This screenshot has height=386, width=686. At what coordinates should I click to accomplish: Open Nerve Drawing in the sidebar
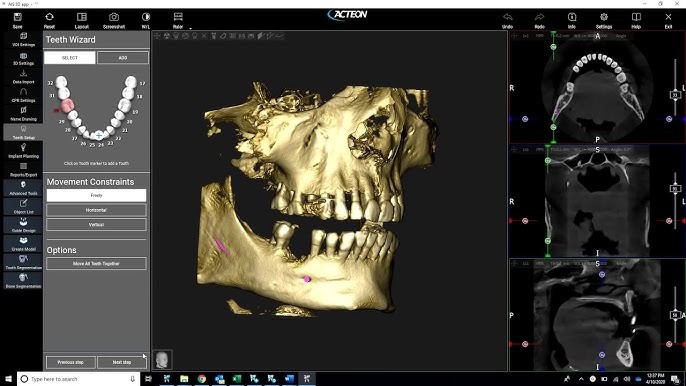pos(23,113)
